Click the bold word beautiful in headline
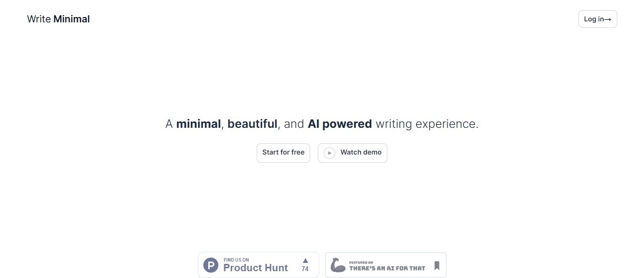 [252, 124]
